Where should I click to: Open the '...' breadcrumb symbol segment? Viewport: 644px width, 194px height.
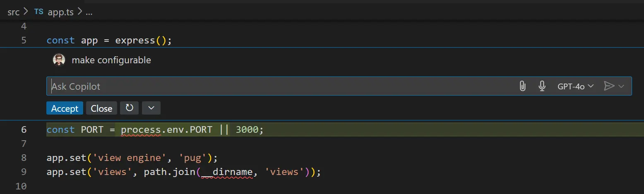pyautogui.click(x=89, y=12)
